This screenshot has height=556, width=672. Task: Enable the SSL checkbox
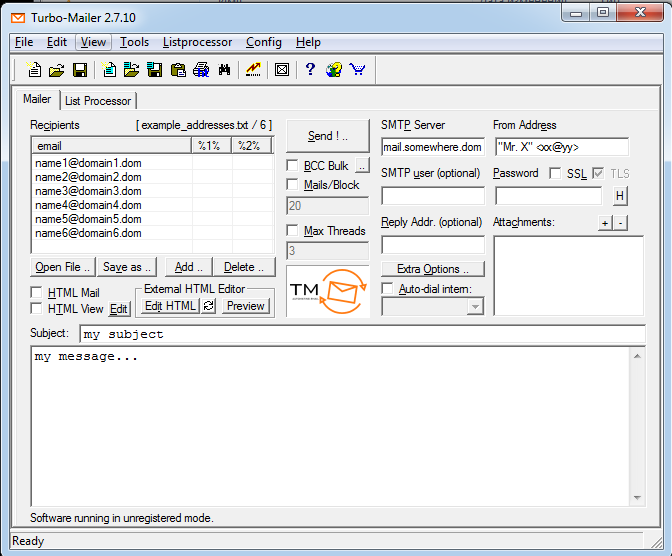[556, 173]
